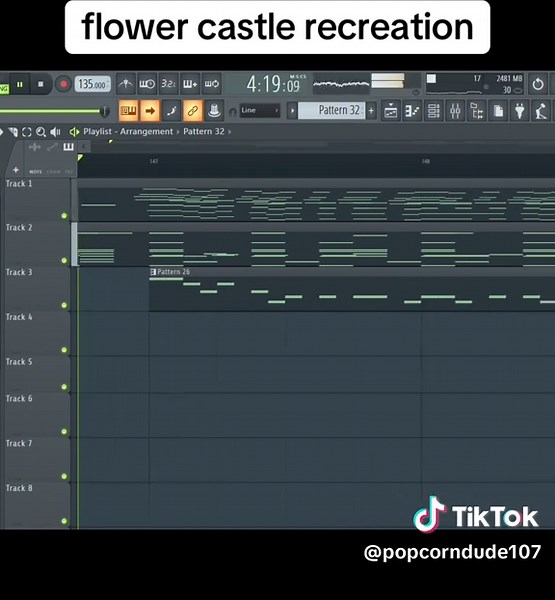Select the playlist selection bracket tool
Viewport: 555px width, 600px height.
tap(27, 132)
